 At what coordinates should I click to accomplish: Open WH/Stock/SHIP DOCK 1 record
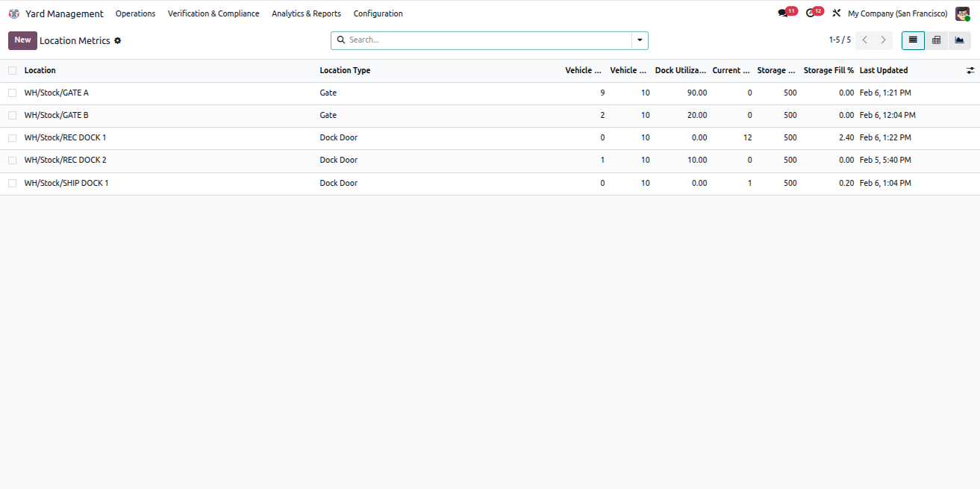[66, 184]
